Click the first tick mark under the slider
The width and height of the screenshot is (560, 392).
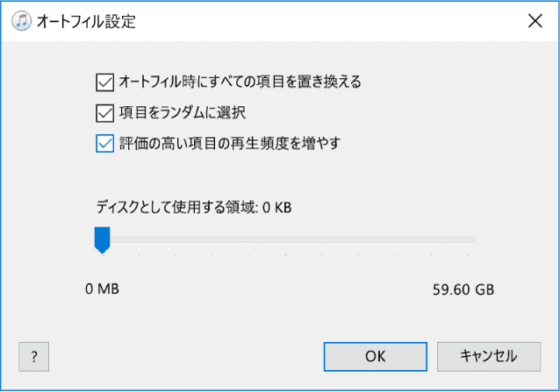[139, 256]
